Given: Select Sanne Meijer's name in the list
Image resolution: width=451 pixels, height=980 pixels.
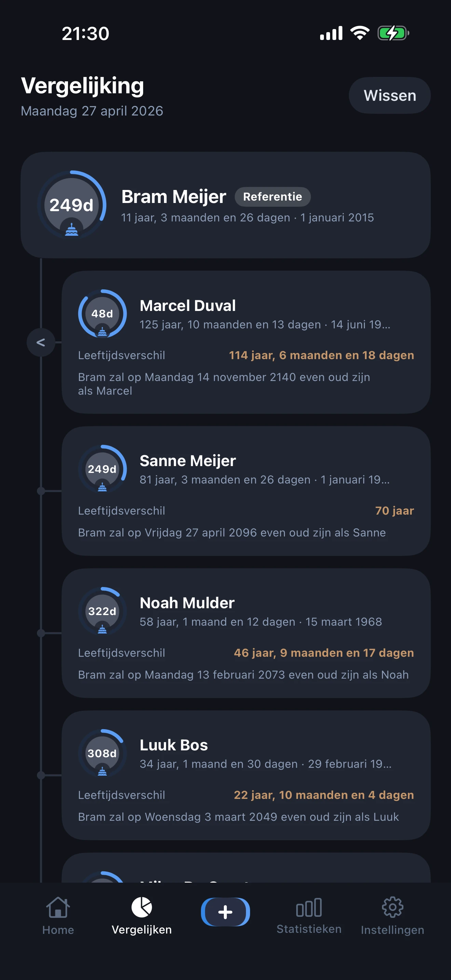Looking at the screenshot, I should tap(188, 461).
